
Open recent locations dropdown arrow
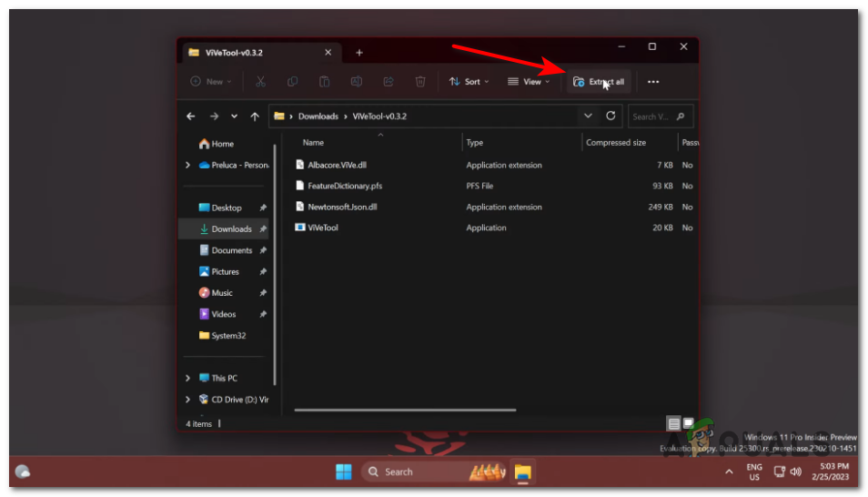(x=234, y=117)
